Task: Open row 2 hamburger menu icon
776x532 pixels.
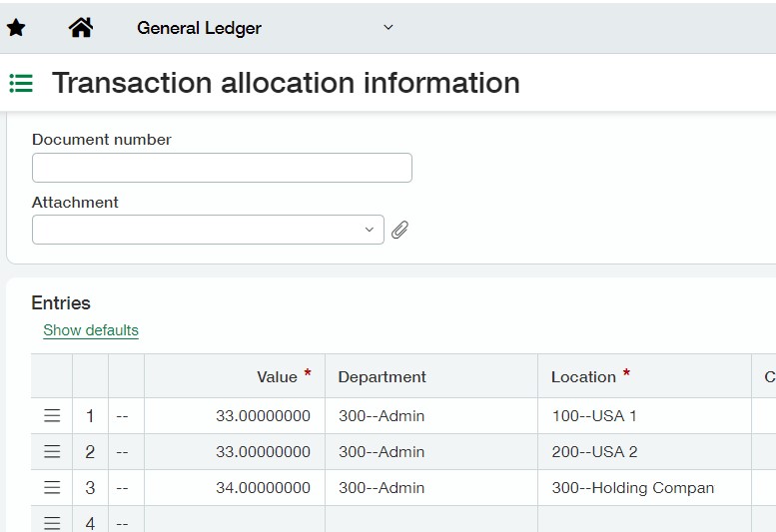Action: pos(52,452)
